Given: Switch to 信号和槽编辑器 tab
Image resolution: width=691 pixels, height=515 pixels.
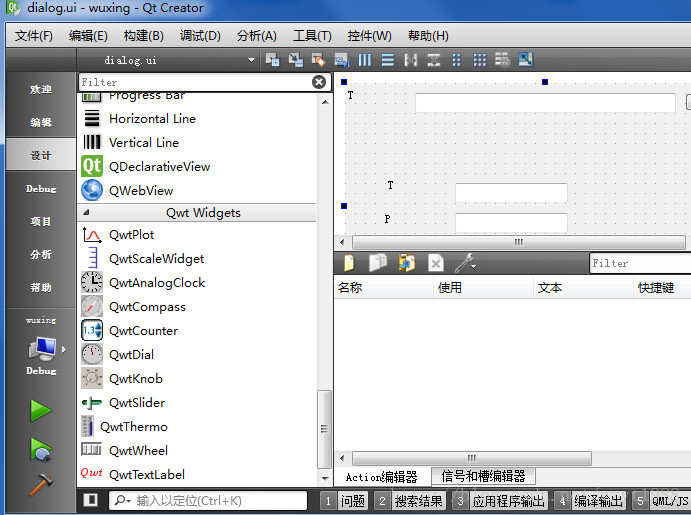Looking at the screenshot, I should 483,476.
